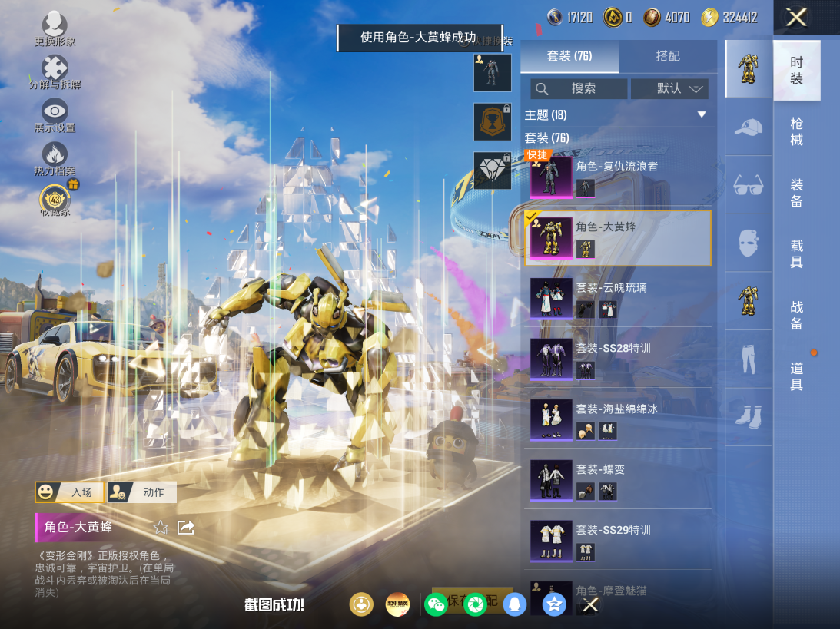
Task: Switch to the 战备 side tab
Action: click(797, 315)
